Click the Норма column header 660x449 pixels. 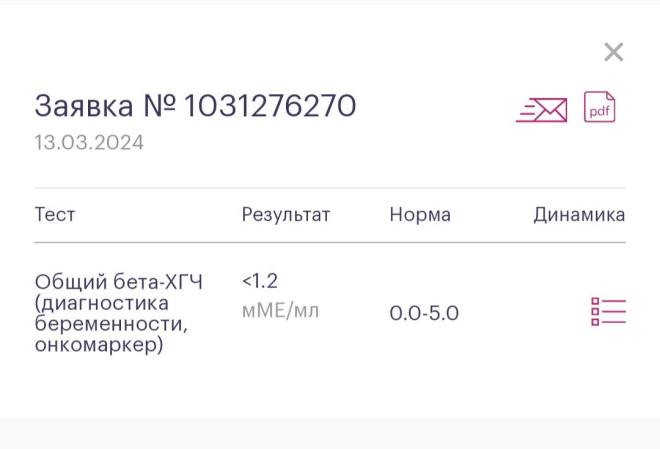420,215
